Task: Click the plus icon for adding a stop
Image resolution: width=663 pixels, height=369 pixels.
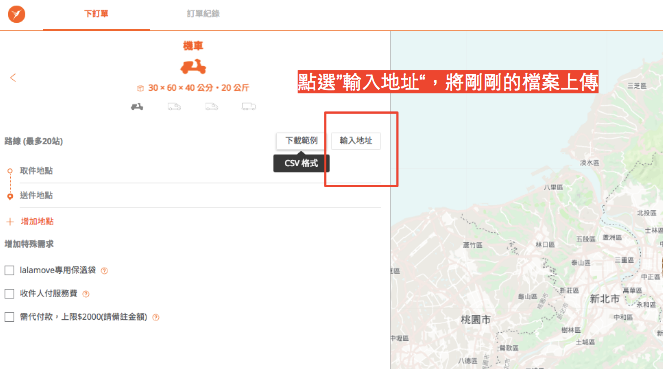Action: 10,221
